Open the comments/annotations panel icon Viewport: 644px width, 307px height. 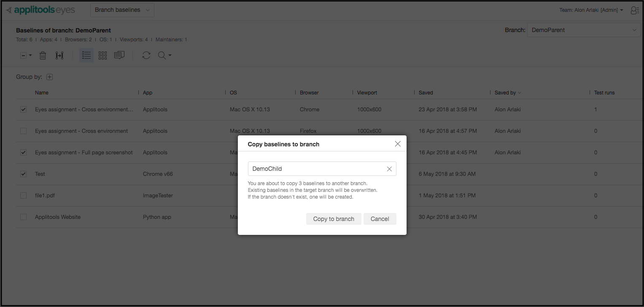coord(119,55)
